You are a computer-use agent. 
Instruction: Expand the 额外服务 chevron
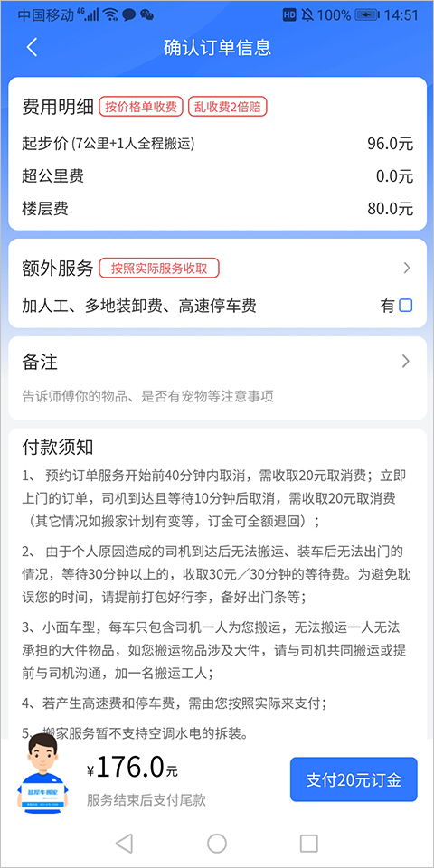[407, 269]
